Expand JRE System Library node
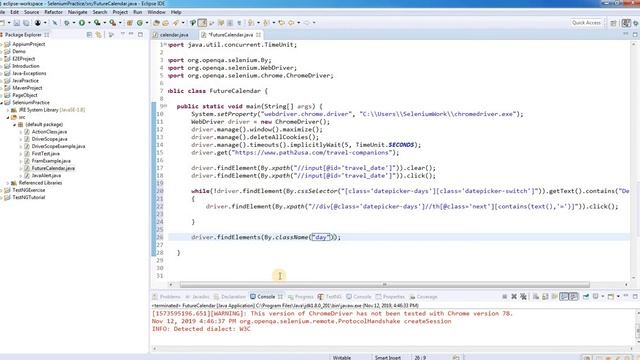This screenshot has width=640, height=360. 8,110
